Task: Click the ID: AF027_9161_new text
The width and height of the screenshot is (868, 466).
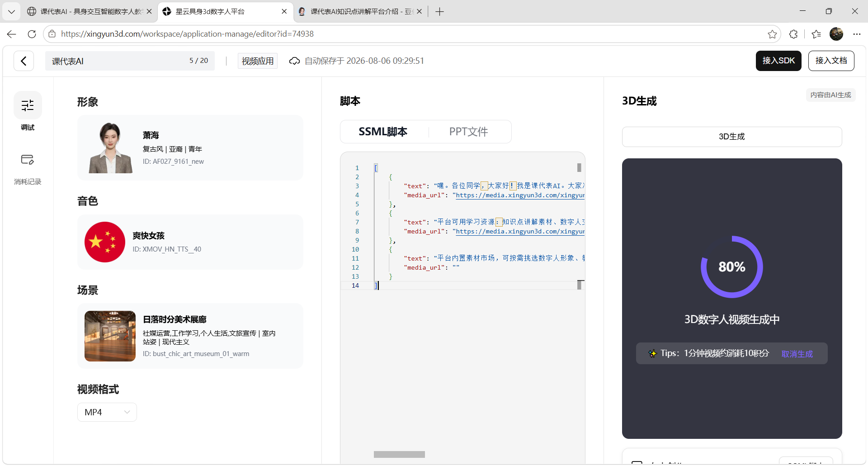Action: [x=173, y=162]
